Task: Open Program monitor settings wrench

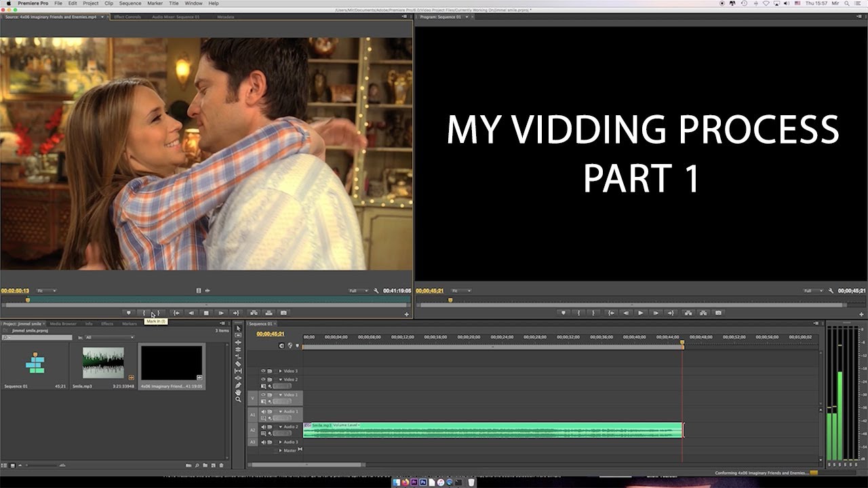Action: (831, 291)
